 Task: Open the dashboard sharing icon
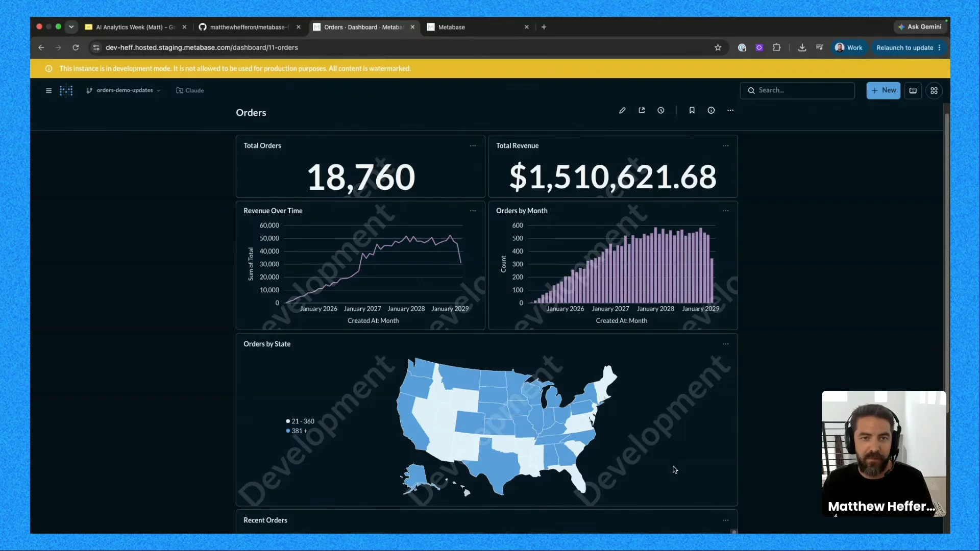tap(642, 110)
